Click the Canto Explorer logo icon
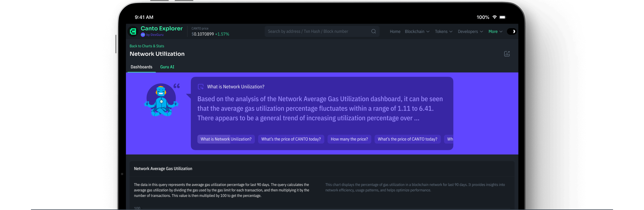 [133, 32]
